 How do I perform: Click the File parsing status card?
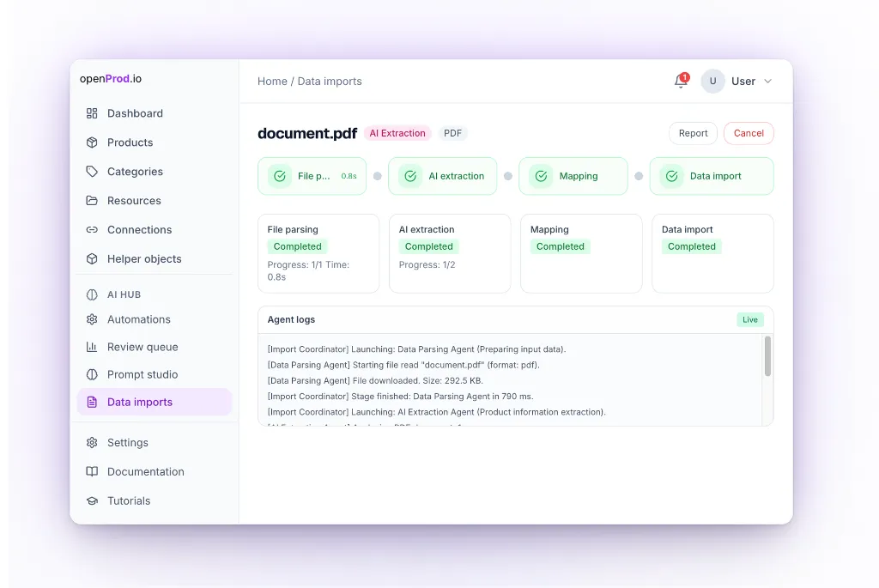(x=318, y=253)
